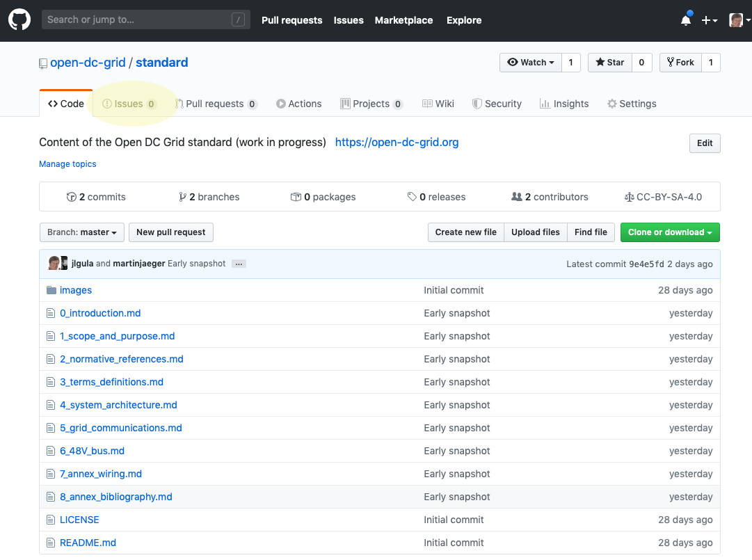
Task: Select the Code tab
Action: (66, 104)
